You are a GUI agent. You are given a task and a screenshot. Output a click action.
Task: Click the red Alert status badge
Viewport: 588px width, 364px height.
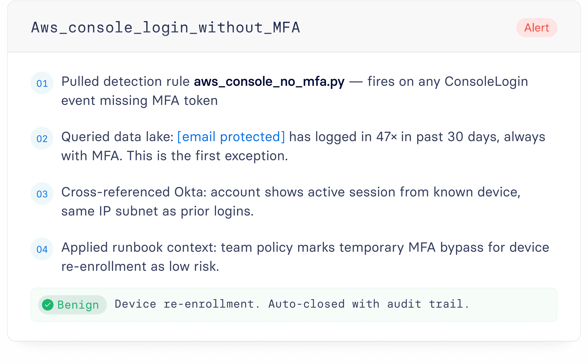click(x=537, y=28)
